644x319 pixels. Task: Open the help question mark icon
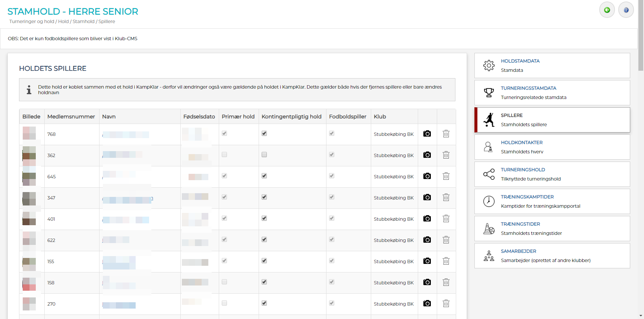click(626, 10)
